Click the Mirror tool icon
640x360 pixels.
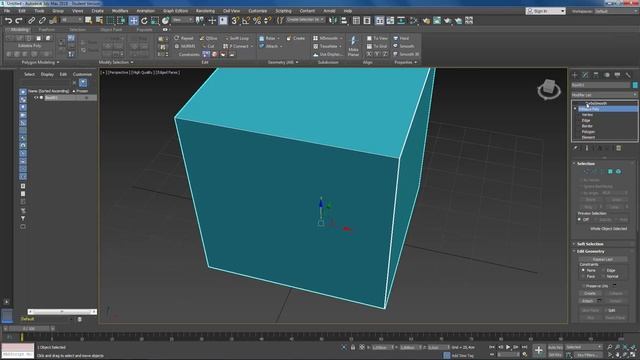click(333, 20)
